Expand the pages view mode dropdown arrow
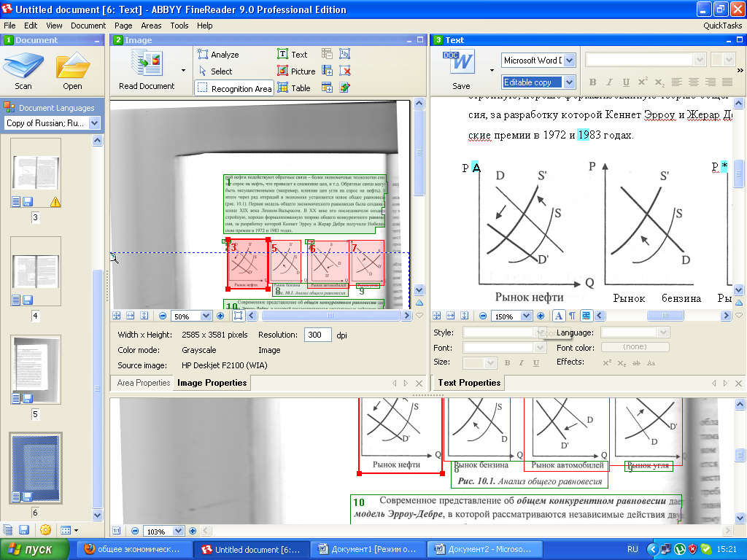 (x=76, y=530)
